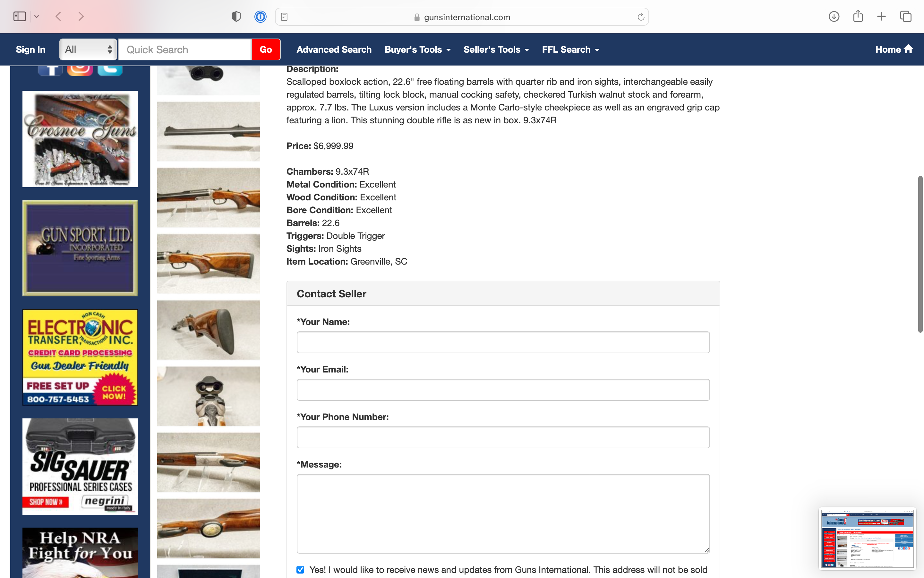Click the Message text area
This screenshot has width=924, height=578.
tap(503, 513)
